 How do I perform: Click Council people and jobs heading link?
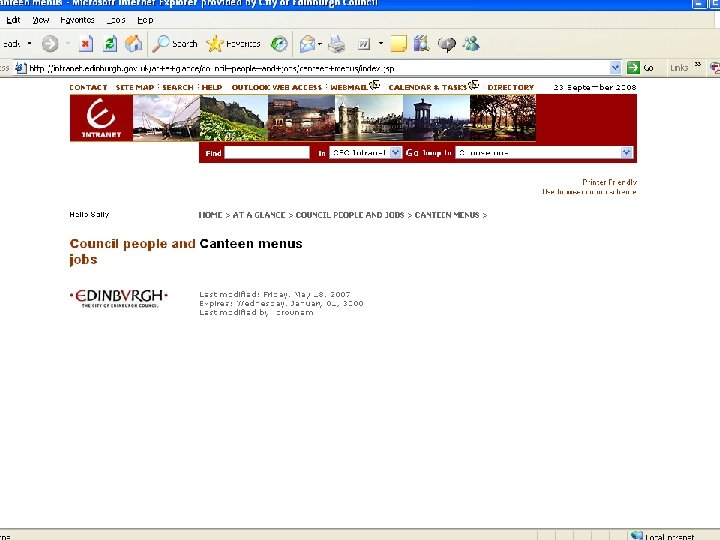[132, 251]
